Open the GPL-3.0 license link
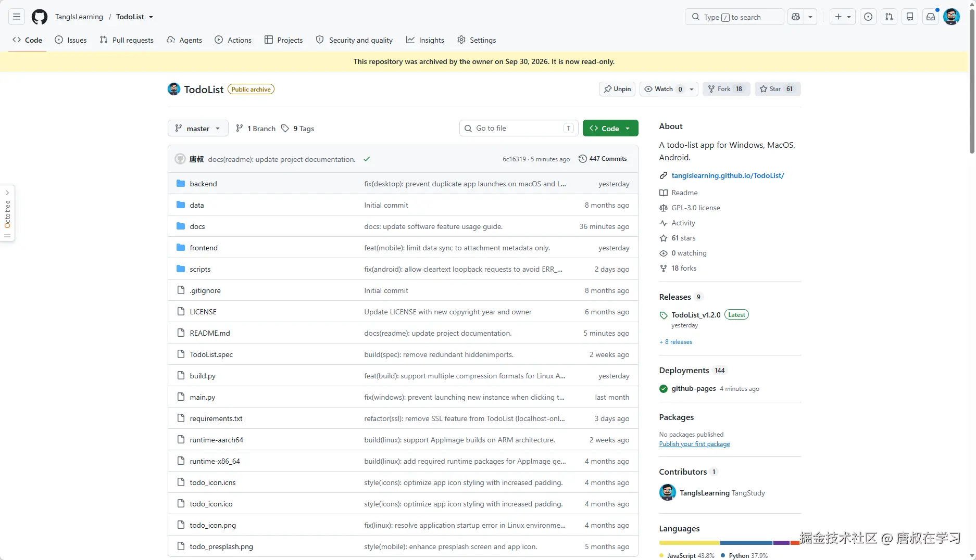The height and width of the screenshot is (560, 976). pyautogui.click(x=696, y=208)
